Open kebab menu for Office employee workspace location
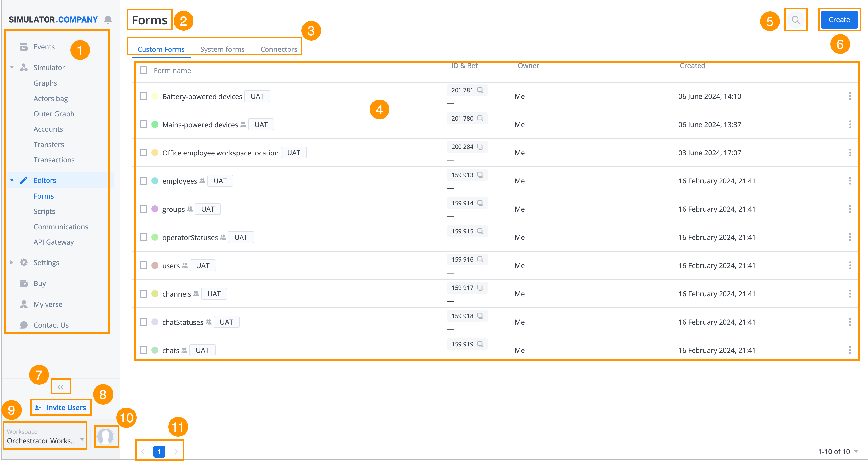The width and height of the screenshot is (868, 461). pyautogui.click(x=850, y=153)
